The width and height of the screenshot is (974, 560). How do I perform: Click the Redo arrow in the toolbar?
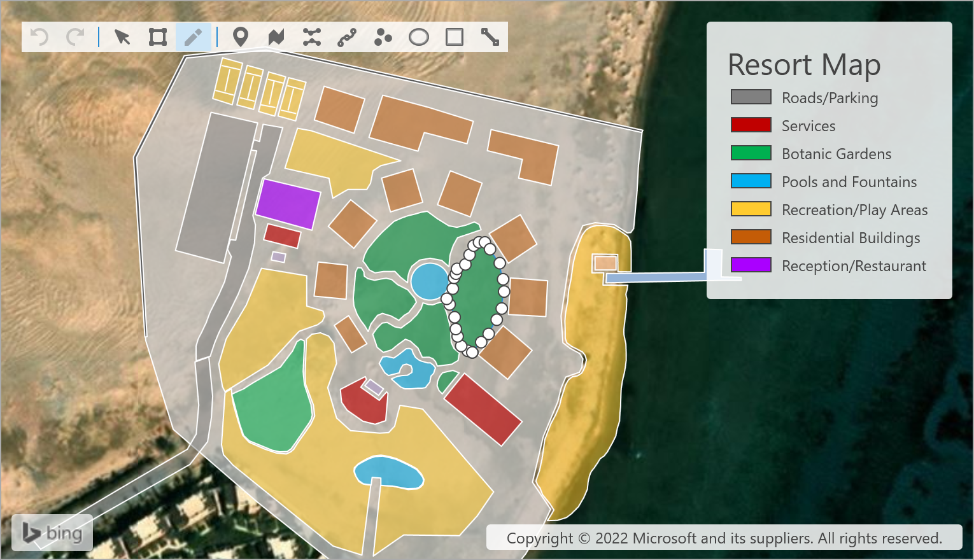(x=76, y=37)
